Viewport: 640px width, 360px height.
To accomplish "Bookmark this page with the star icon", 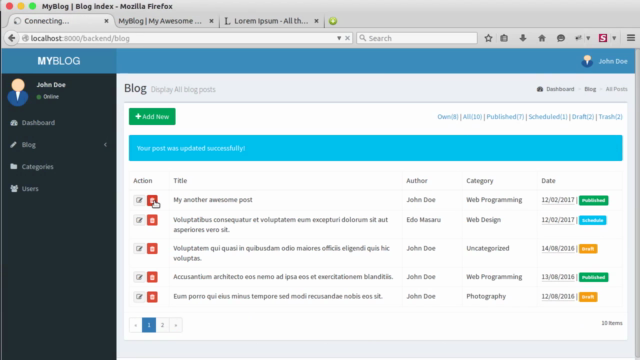I will point(488,38).
